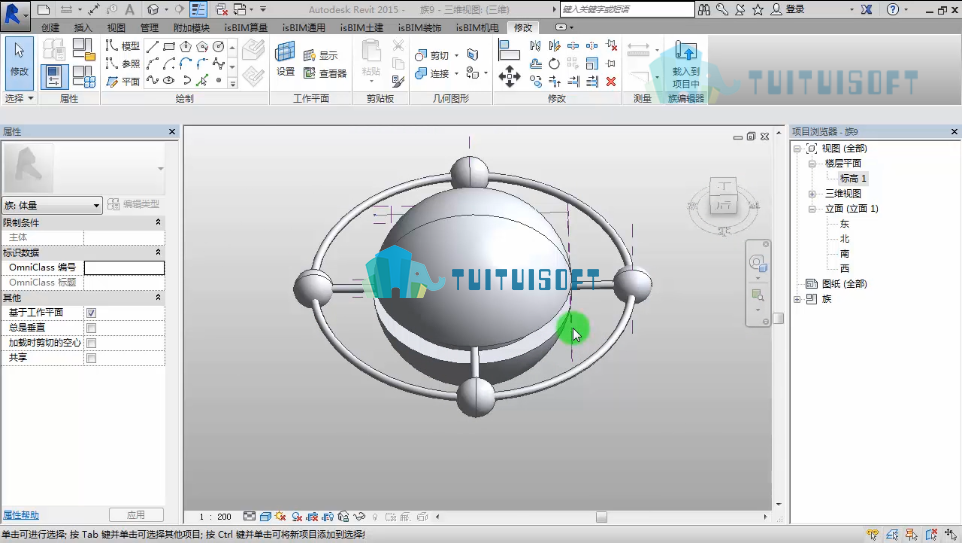This screenshot has width=962, height=543.
Task: Expand the 族 tree node
Action: point(797,299)
